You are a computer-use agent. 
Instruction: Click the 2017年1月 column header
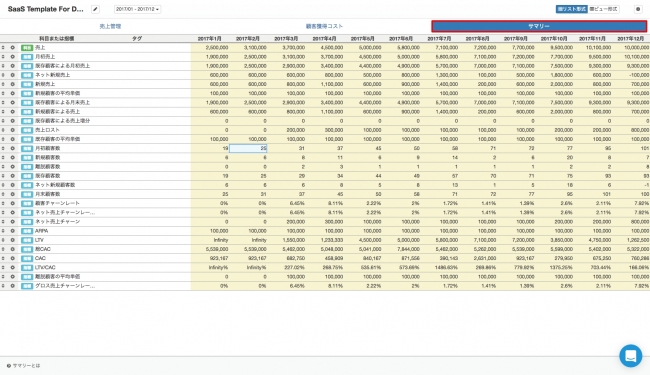click(x=210, y=39)
